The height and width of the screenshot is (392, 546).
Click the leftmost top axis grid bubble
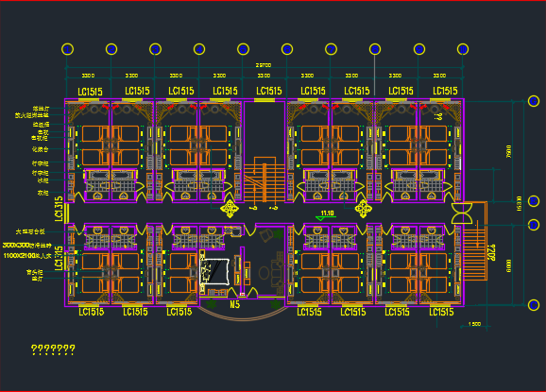67,49
